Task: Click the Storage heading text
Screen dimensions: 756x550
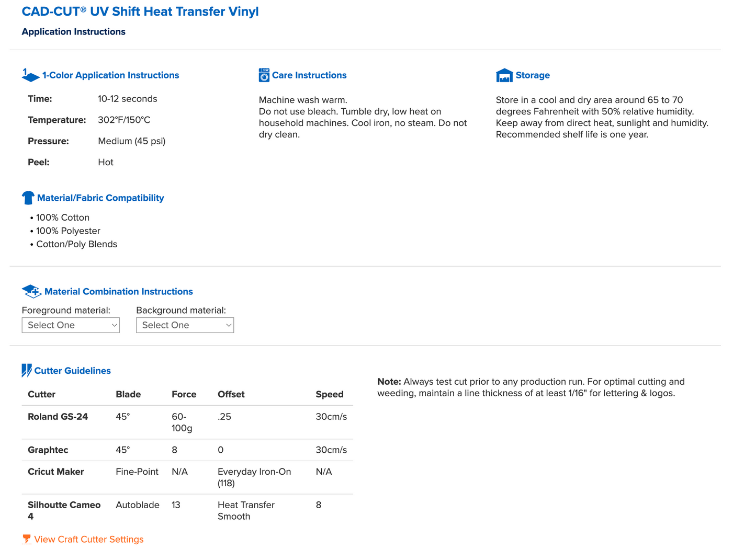Action: 533,75
